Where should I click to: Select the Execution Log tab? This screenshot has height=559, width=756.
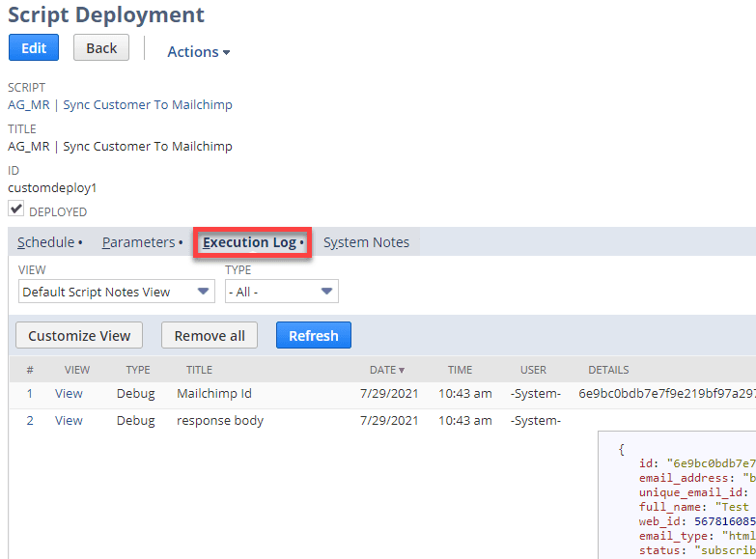(x=253, y=242)
